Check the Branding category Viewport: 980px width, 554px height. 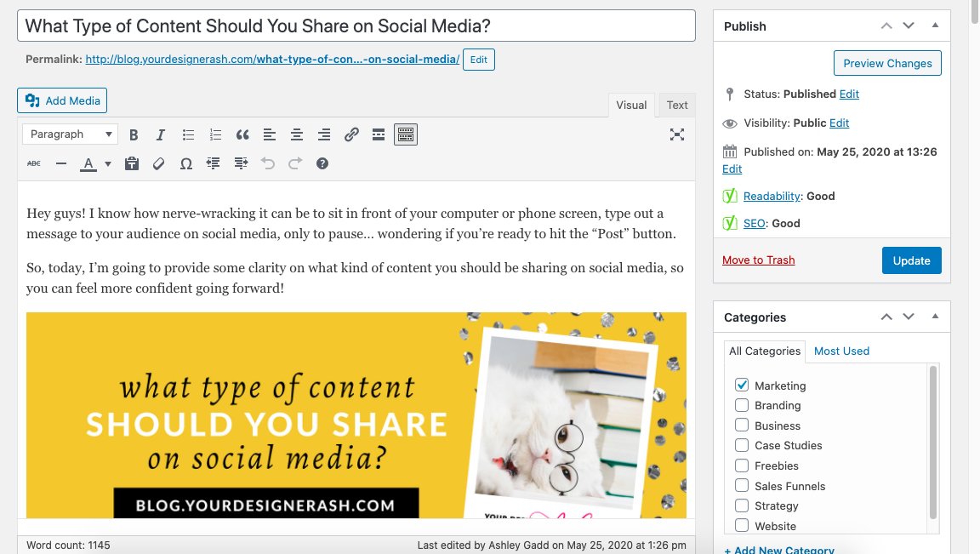(742, 405)
